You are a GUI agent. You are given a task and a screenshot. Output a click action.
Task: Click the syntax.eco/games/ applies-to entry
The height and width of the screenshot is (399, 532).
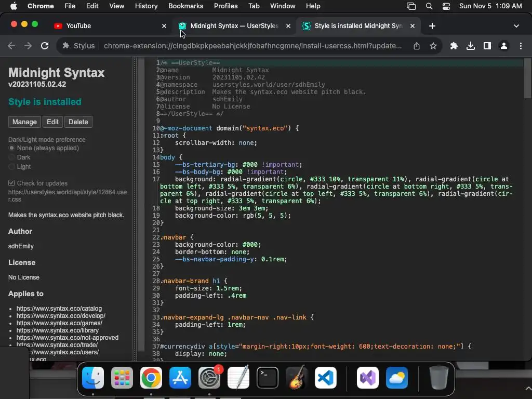59,323
